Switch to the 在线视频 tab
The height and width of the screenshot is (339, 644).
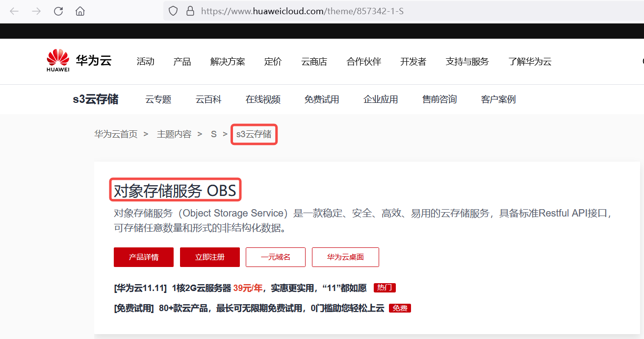[x=263, y=99]
